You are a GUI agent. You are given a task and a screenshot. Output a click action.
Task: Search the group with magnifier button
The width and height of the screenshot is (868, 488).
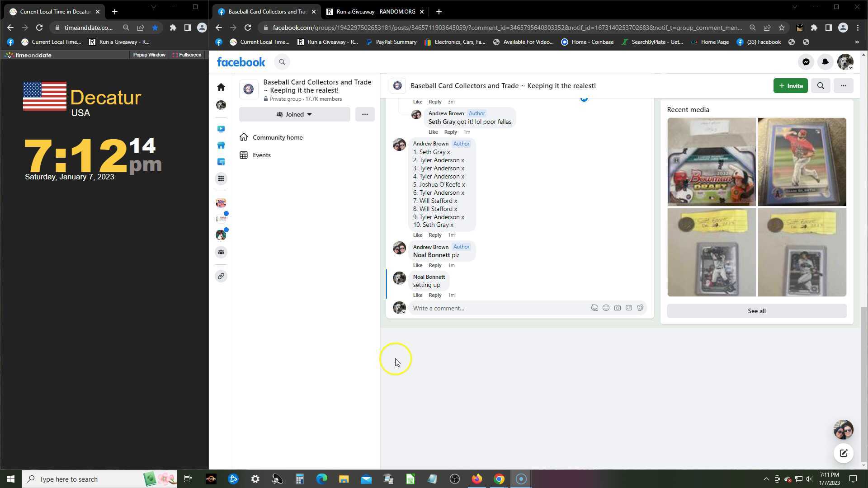[821, 86]
